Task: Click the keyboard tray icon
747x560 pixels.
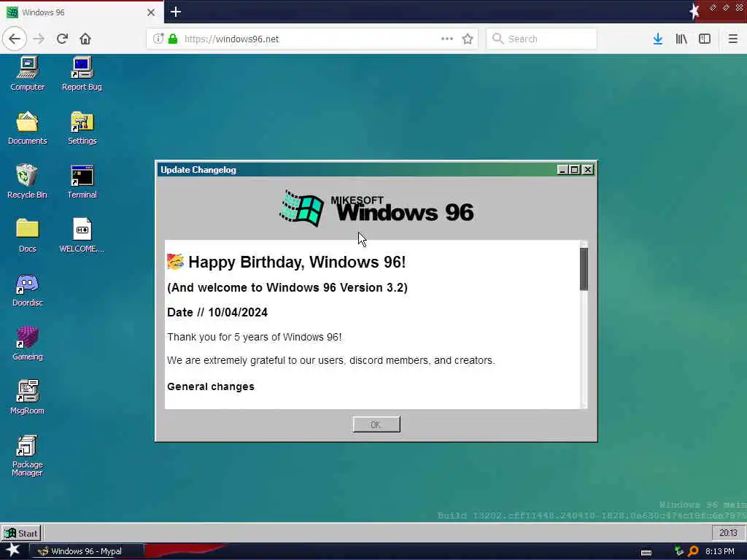Action: tap(646, 553)
